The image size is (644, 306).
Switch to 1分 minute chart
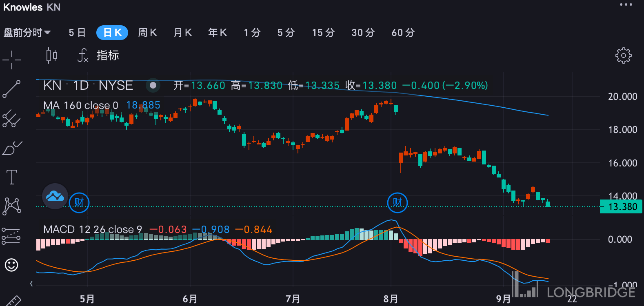point(252,33)
